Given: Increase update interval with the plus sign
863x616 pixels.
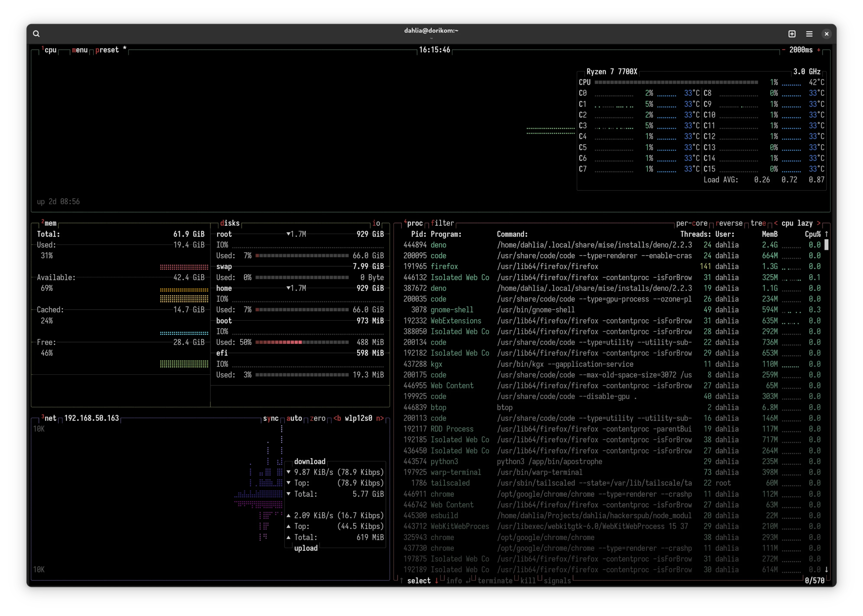Looking at the screenshot, I should click(x=819, y=50).
